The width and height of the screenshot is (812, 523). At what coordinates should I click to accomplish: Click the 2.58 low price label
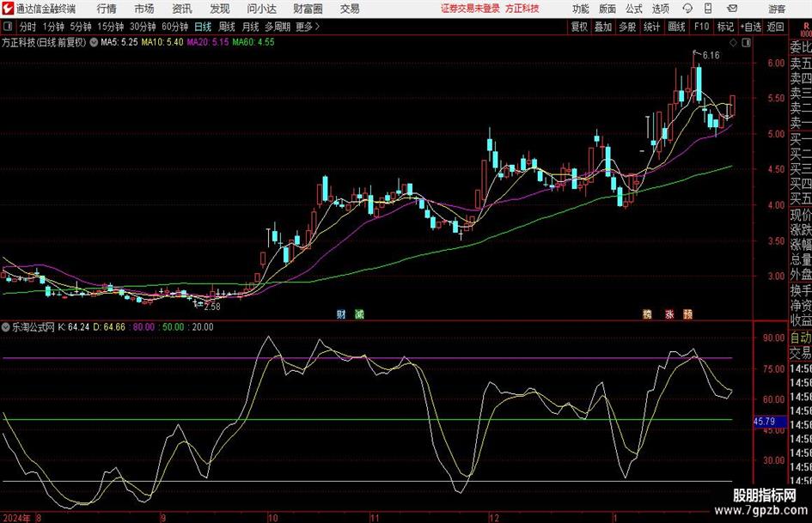(x=211, y=307)
